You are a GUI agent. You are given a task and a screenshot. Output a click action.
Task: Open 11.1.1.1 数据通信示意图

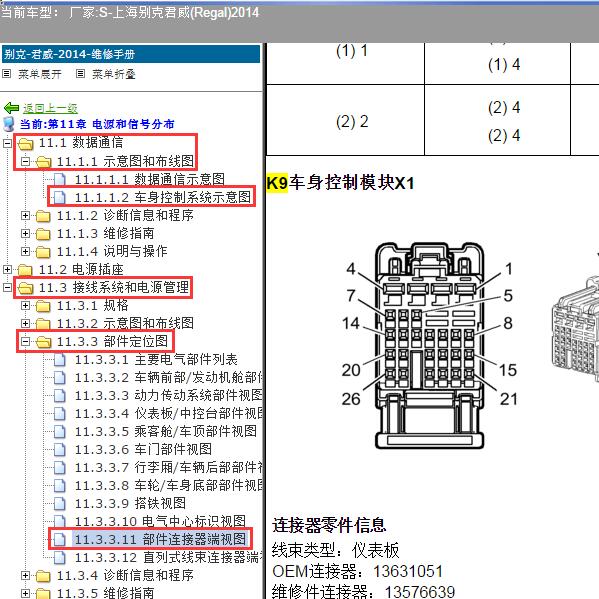coord(149,179)
